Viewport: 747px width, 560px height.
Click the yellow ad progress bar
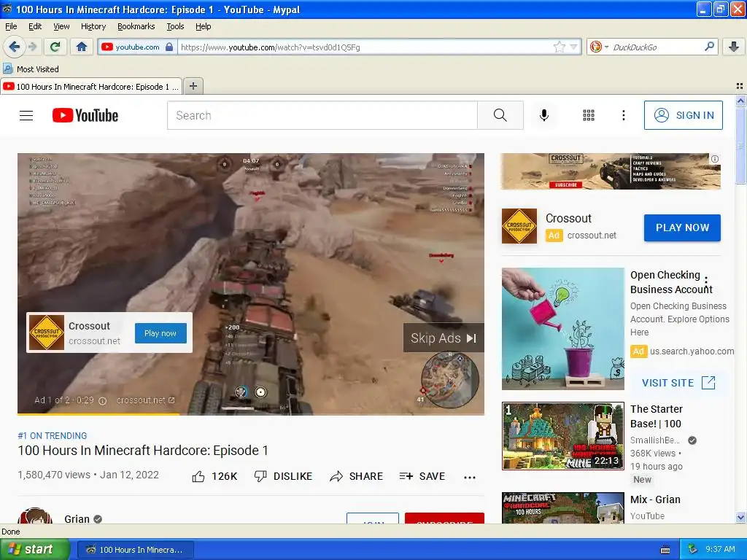point(98,414)
